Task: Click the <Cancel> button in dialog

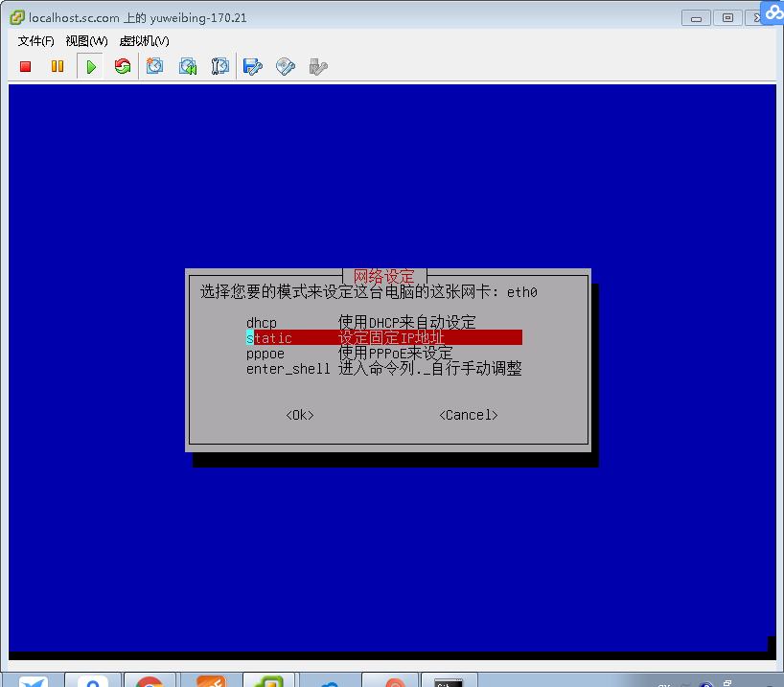Action: [469, 415]
